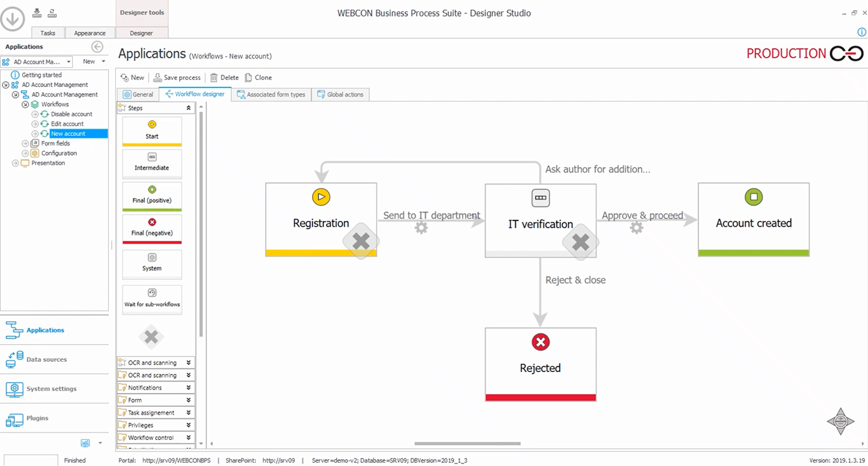Screen dimensions: 868x466
Task: Open the AD Account Management application dropdown
Action: (69, 62)
